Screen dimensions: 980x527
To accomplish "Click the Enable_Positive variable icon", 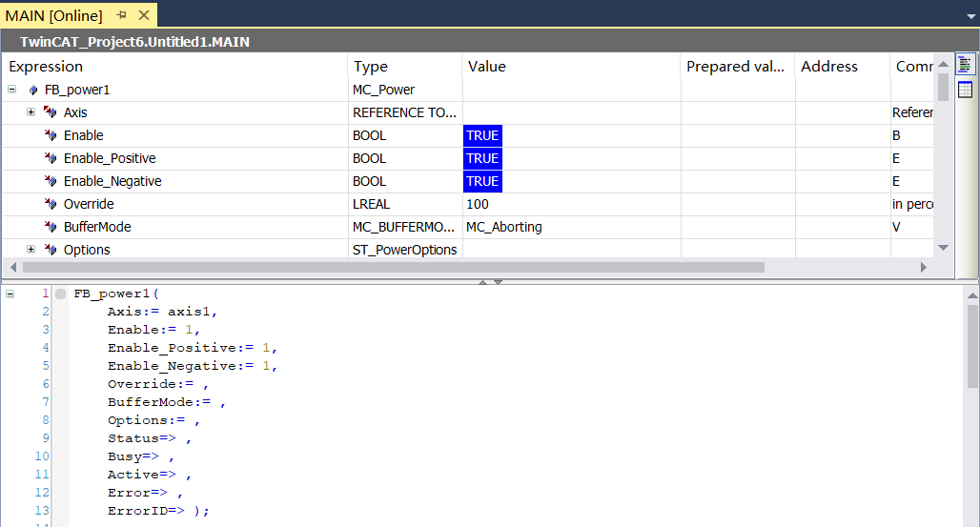I will pyautogui.click(x=51, y=158).
